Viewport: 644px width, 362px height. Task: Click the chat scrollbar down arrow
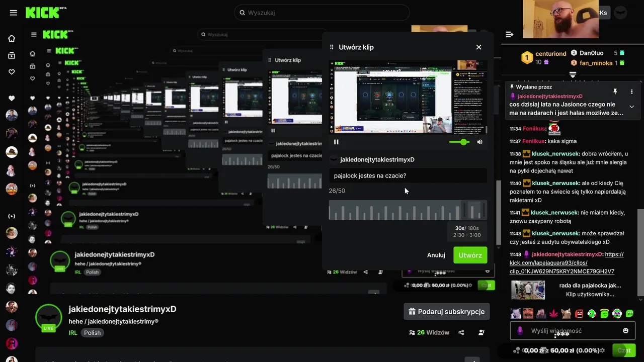640,299
